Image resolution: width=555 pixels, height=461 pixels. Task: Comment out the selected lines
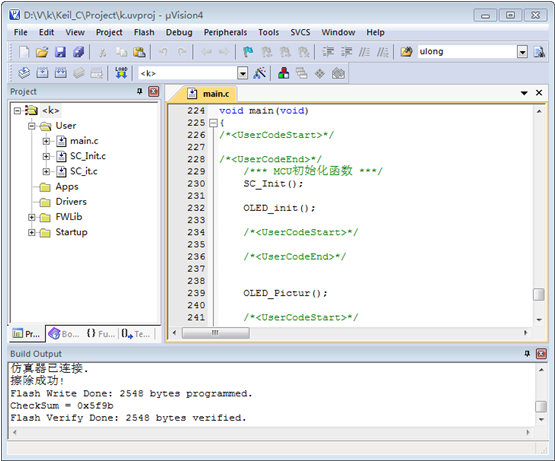tap(364, 52)
